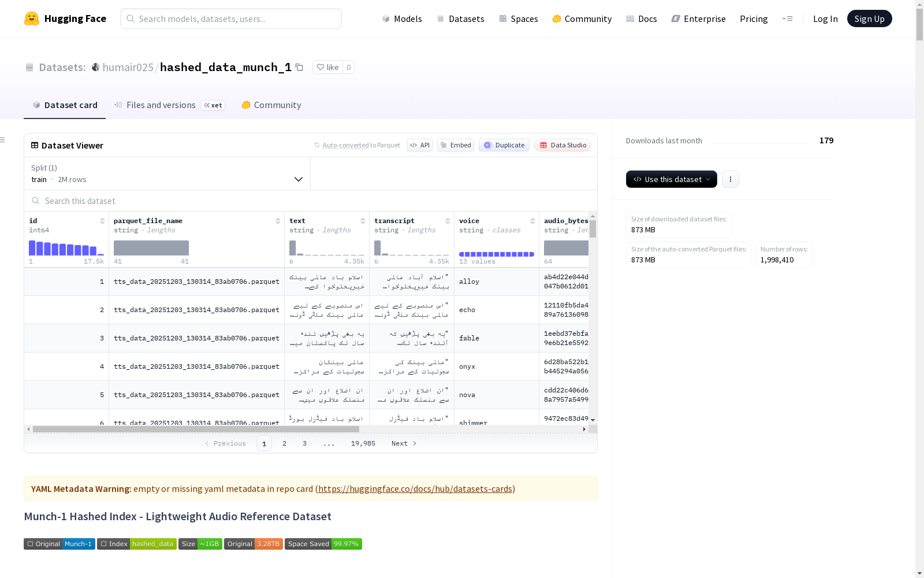Switch to Files and versions tab

pyautogui.click(x=169, y=105)
